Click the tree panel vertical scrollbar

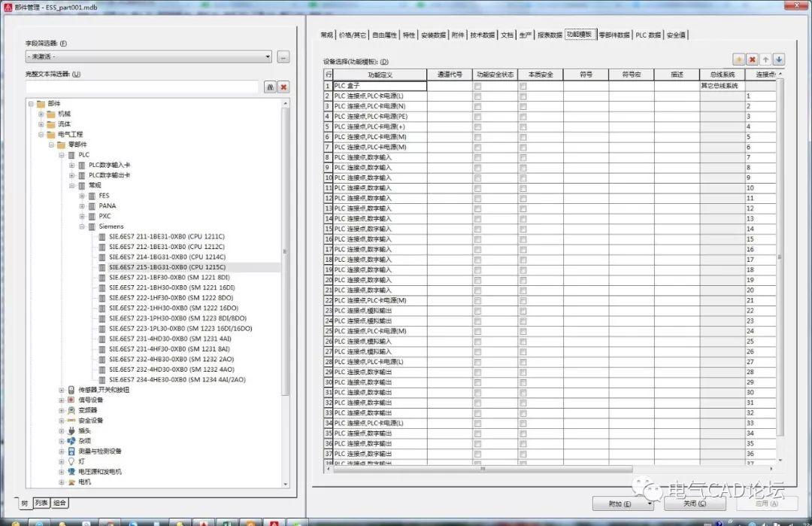(x=285, y=252)
